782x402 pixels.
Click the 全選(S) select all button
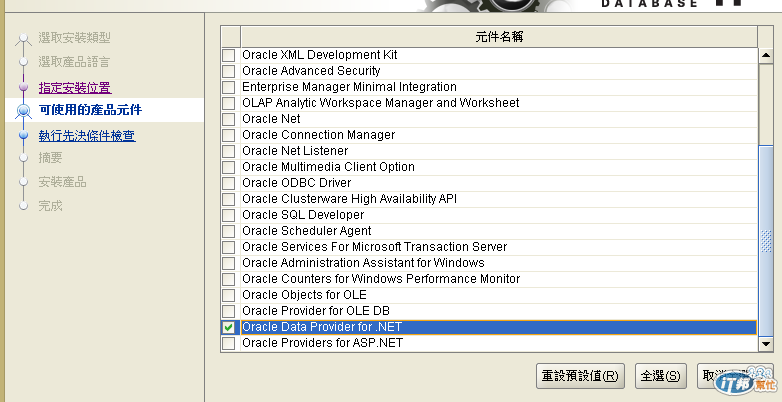(661, 376)
